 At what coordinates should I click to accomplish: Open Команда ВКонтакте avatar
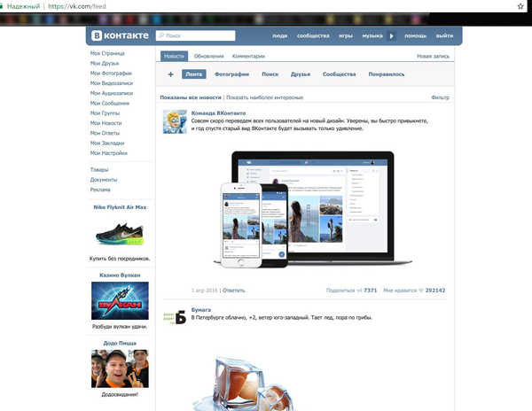[175, 121]
